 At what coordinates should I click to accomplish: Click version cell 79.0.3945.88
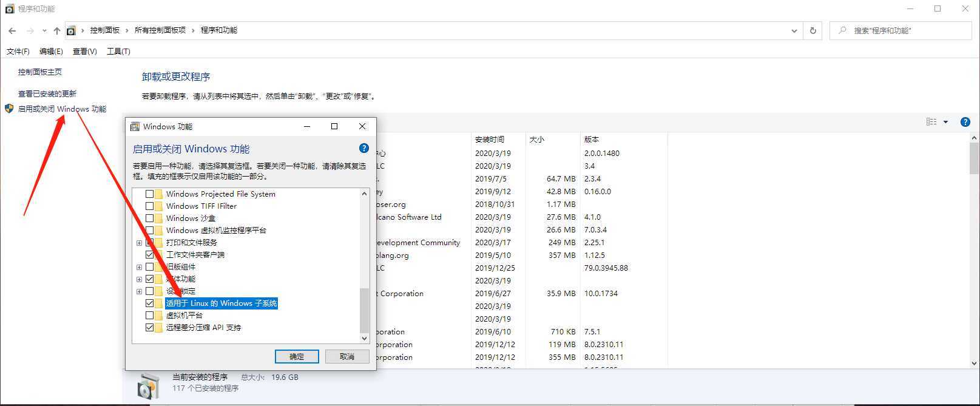[606, 268]
